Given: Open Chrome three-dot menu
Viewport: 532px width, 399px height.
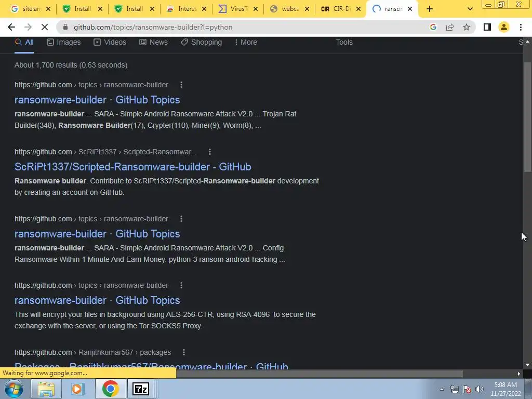Looking at the screenshot, I should (x=521, y=27).
